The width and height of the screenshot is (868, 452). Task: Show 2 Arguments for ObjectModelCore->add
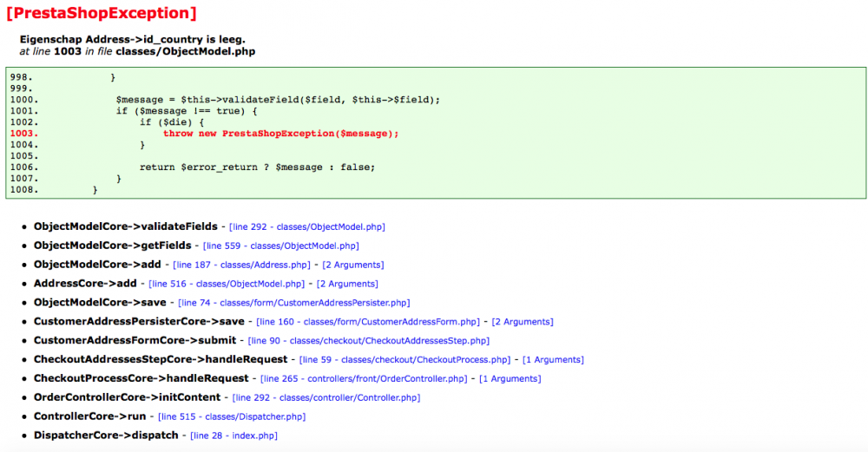[352, 265]
